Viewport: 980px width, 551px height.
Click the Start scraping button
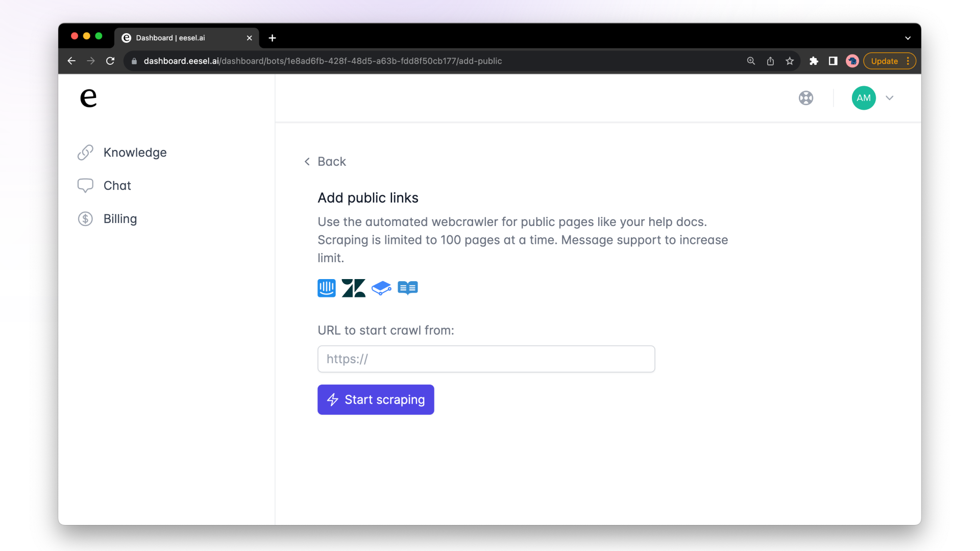coord(376,399)
